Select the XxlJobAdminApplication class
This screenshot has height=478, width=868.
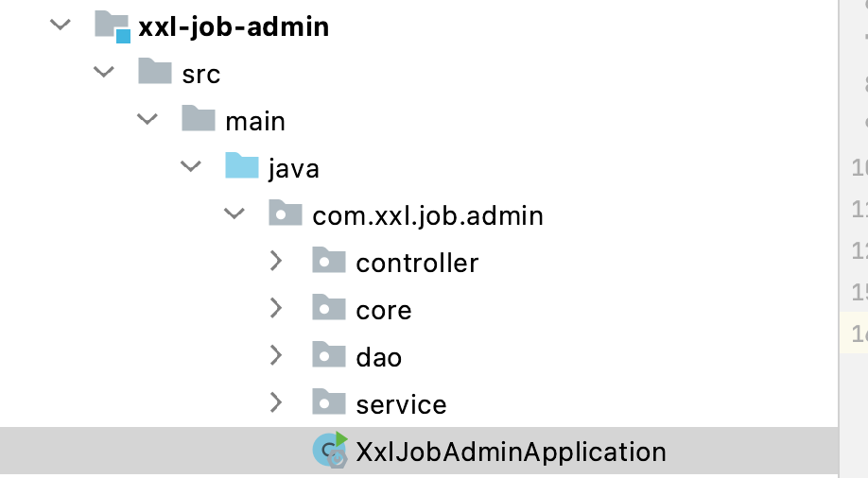point(511,452)
